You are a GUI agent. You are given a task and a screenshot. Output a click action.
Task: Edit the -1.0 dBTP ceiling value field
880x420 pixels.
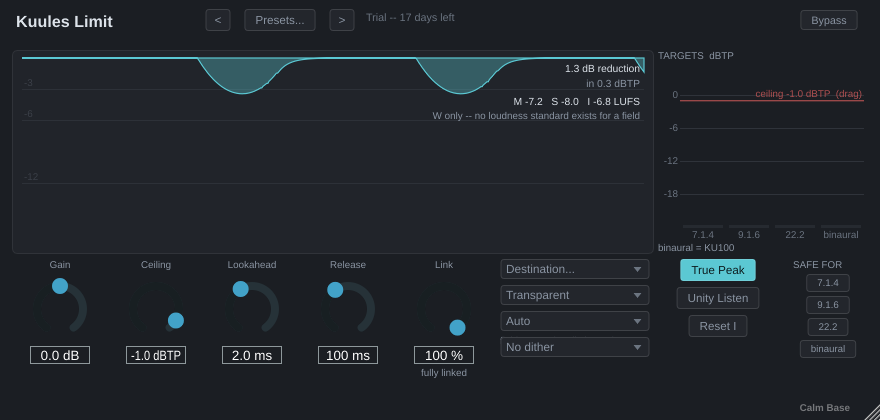[x=156, y=355]
